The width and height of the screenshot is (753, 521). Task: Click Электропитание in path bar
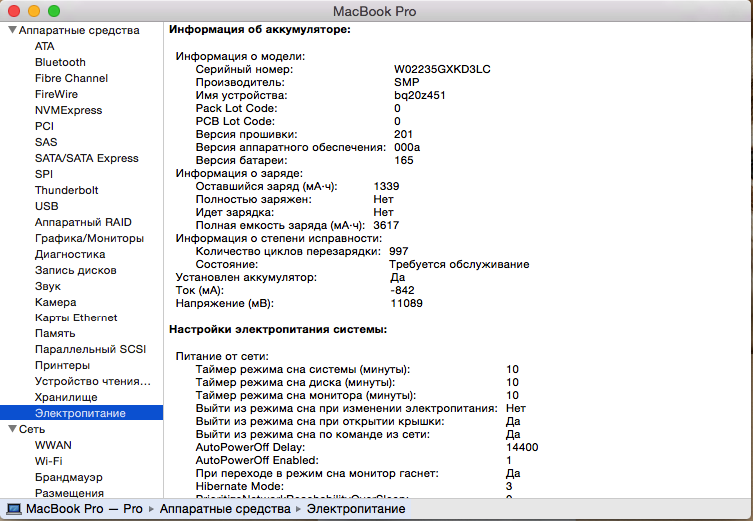point(356,509)
